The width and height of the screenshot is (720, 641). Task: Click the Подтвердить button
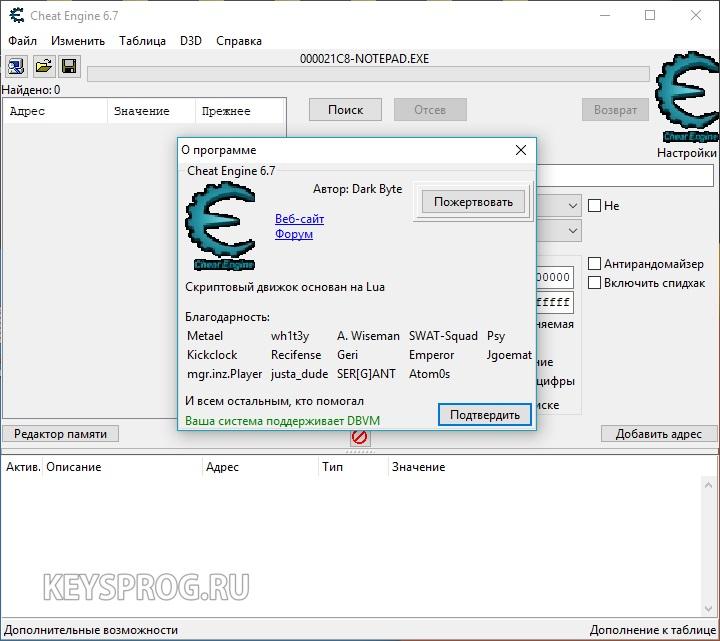click(485, 415)
